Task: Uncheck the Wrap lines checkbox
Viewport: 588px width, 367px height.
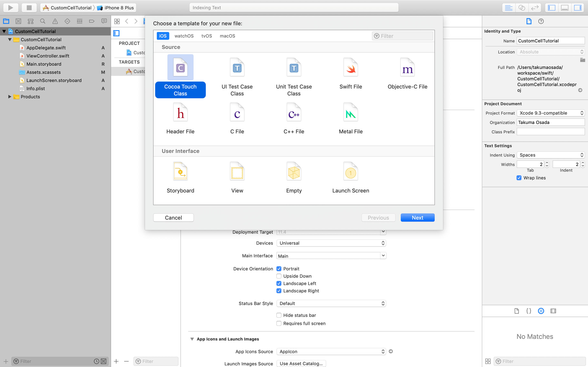Action: (x=519, y=178)
